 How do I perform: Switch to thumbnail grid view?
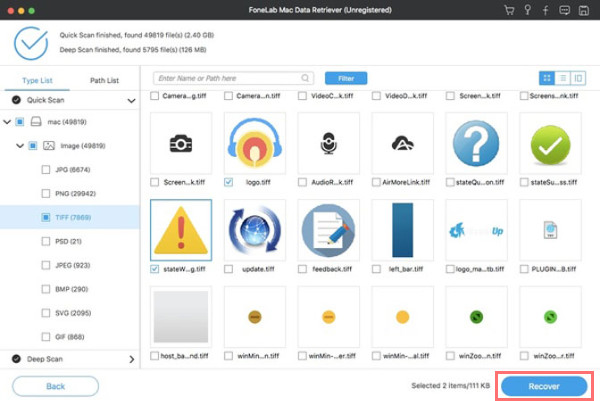click(x=547, y=78)
